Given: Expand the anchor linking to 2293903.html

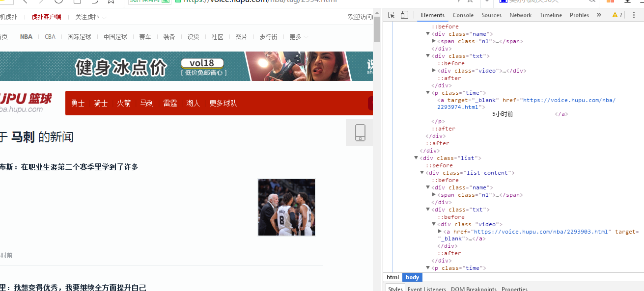Looking at the screenshot, I should [x=440, y=231].
